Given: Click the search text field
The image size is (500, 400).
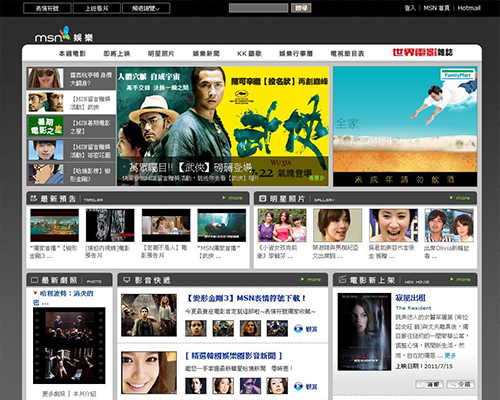Looking at the screenshot, I should [x=258, y=8].
